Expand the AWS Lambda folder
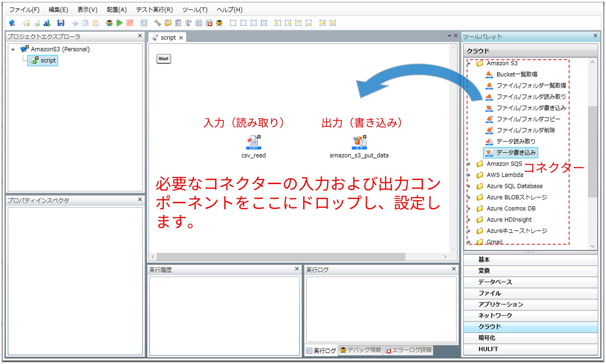The height and width of the screenshot is (364, 606). (469, 175)
